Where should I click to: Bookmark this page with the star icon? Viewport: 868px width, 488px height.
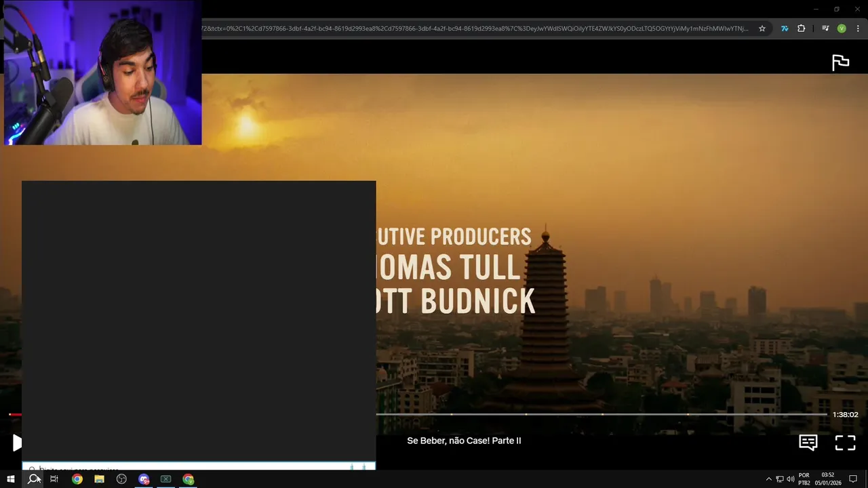(762, 28)
